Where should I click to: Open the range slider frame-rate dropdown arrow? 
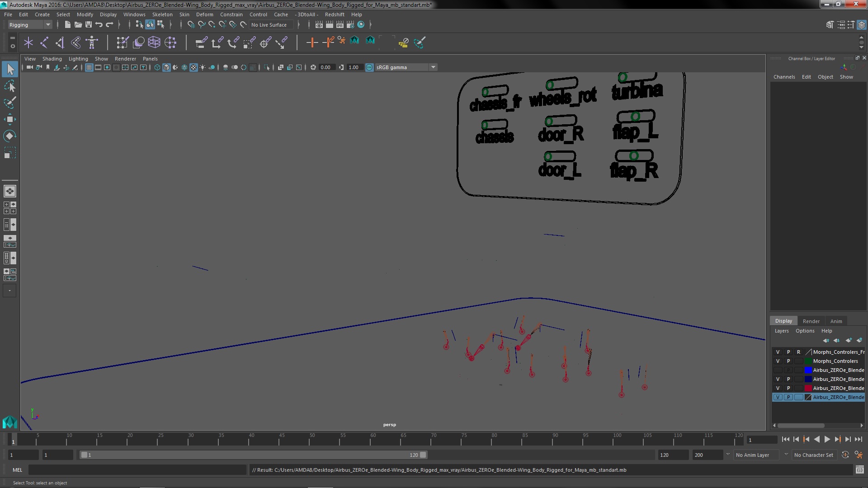click(727, 455)
